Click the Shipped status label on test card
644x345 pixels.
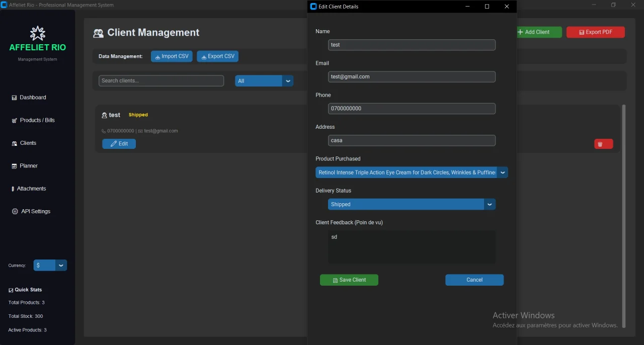pyautogui.click(x=138, y=115)
